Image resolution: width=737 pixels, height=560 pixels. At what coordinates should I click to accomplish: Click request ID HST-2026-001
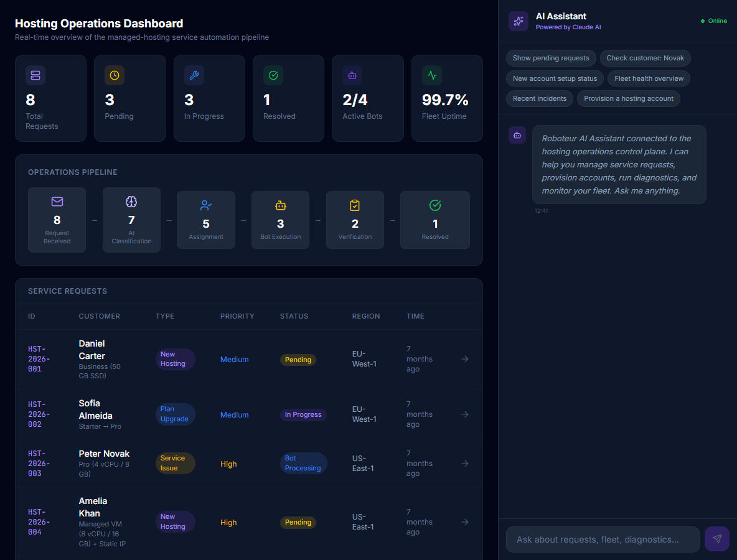(x=39, y=359)
